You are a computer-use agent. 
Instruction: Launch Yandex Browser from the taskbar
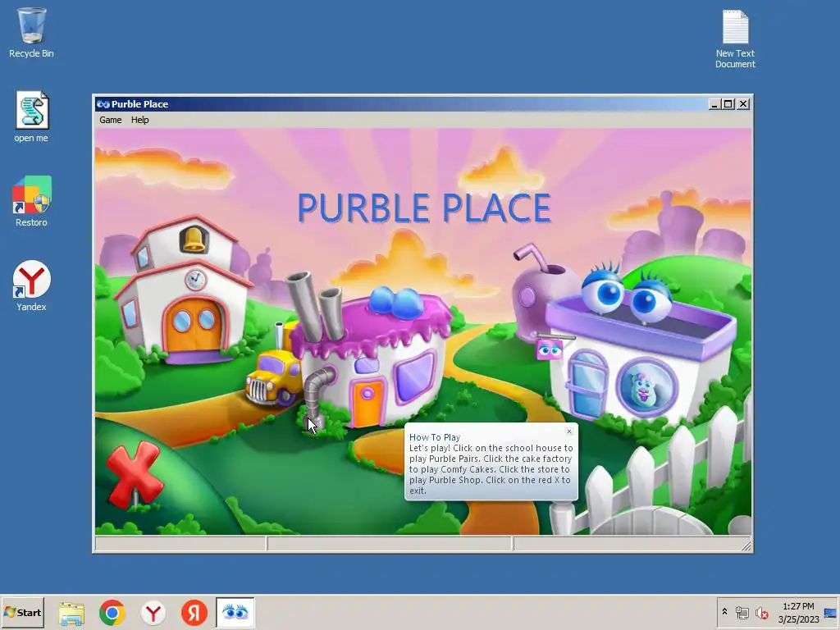(153, 613)
